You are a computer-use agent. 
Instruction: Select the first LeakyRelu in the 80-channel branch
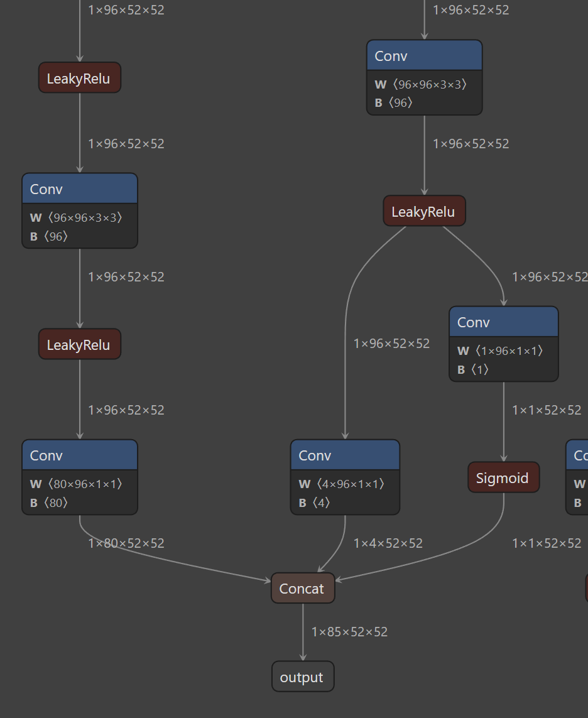pos(79,79)
